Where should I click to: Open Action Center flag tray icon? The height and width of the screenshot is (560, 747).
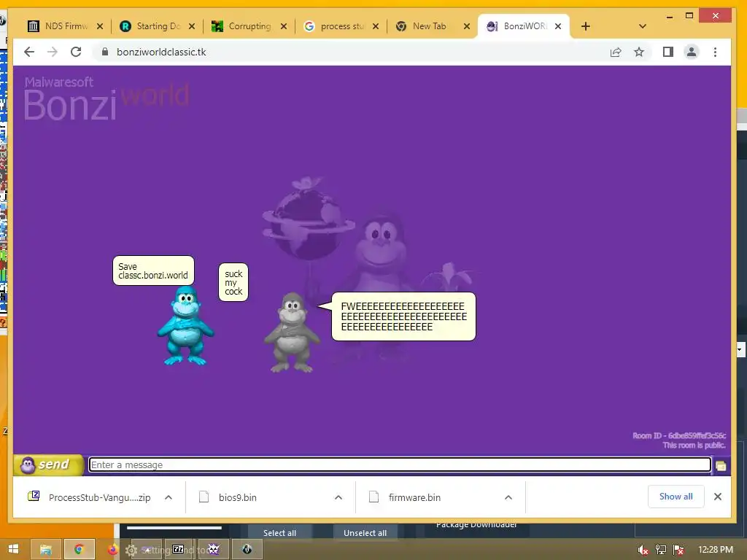coord(678,550)
